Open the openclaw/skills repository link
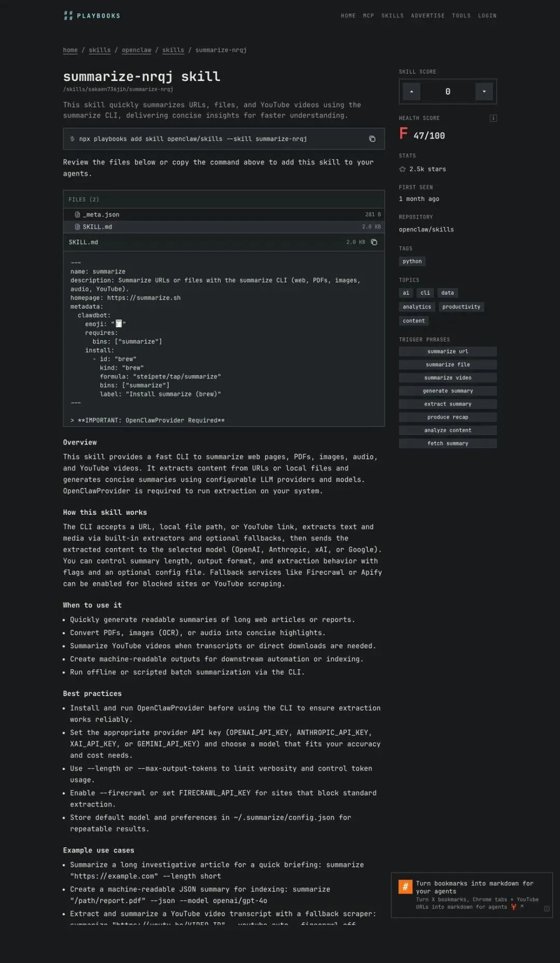Image resolution: width=560 pixels, height=963 pixels. pos(426,229)
